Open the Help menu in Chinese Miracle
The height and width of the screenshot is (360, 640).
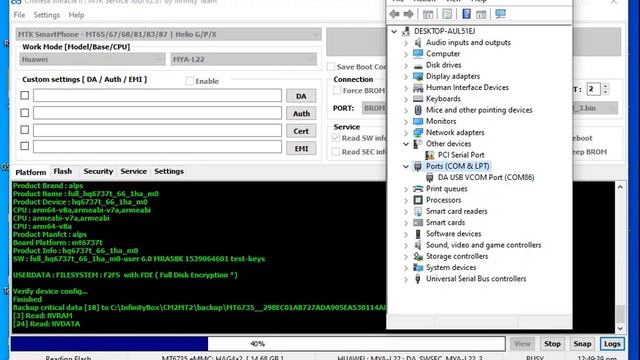(76, 15)
